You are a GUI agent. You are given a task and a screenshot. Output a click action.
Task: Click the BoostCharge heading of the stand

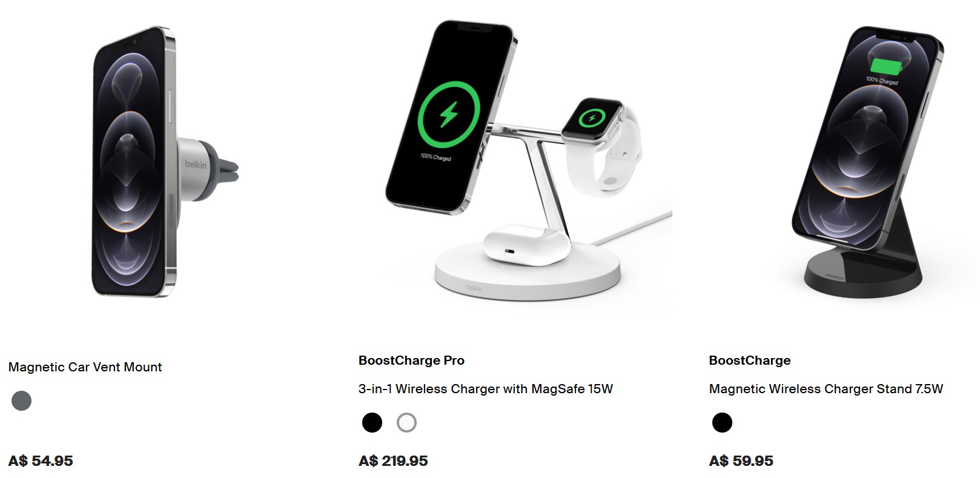coord(750,360)
